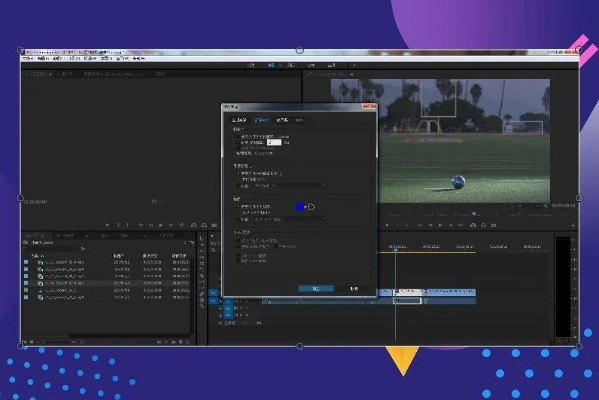The width and height of the screenshot is (599, 400).
Task: Adjust Project panel thumbnail zoom slider
Action: [57, 342]
